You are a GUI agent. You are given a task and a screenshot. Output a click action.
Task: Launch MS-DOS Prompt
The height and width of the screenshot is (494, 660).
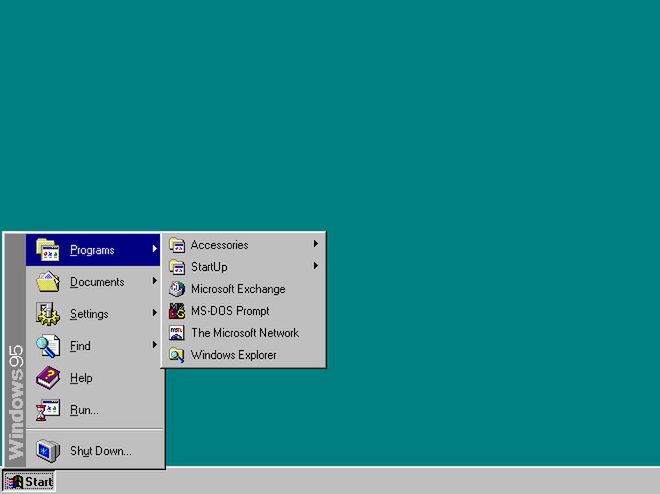[243, 311]
